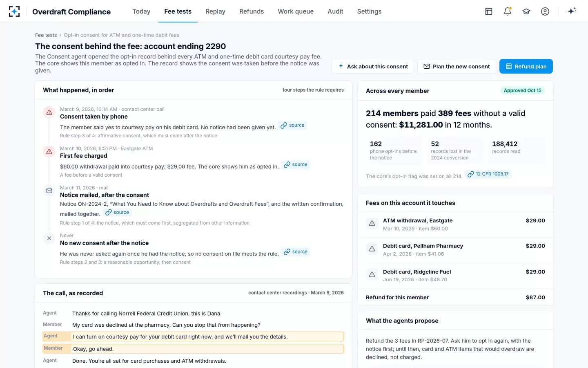This screenshot has width=588, height=368.
Task: Click warning icon for Ridgeline Fuel fee
Action: [372, 274]
